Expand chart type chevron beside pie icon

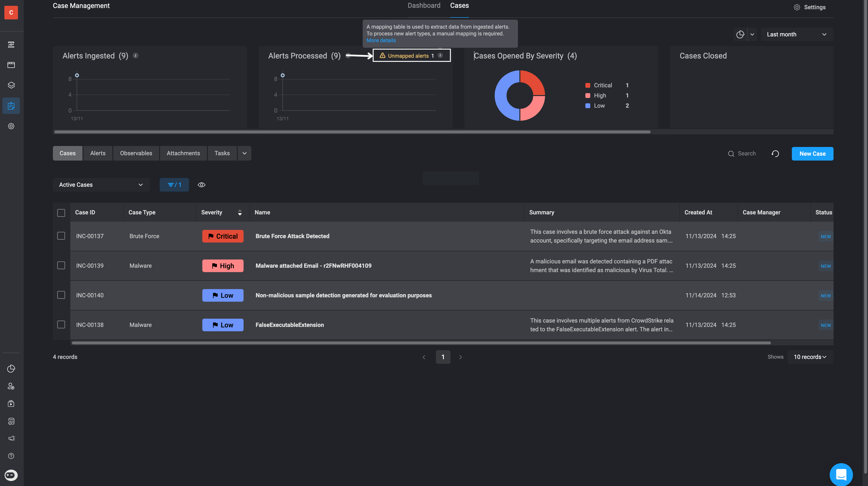tap(752, 34)
